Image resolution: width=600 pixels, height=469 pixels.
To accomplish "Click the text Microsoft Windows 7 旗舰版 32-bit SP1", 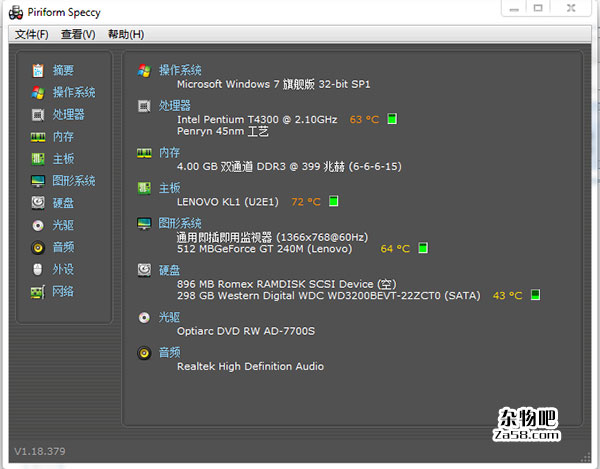I will 274,84.
